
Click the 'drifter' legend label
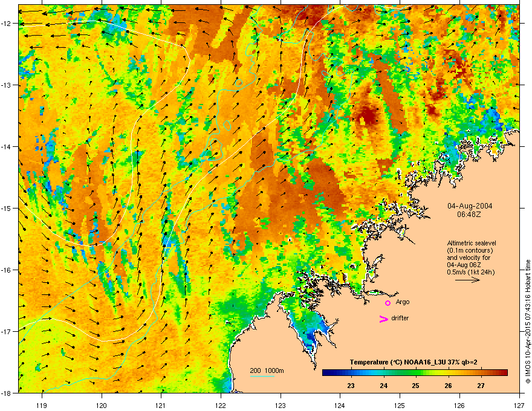(400, 318)
